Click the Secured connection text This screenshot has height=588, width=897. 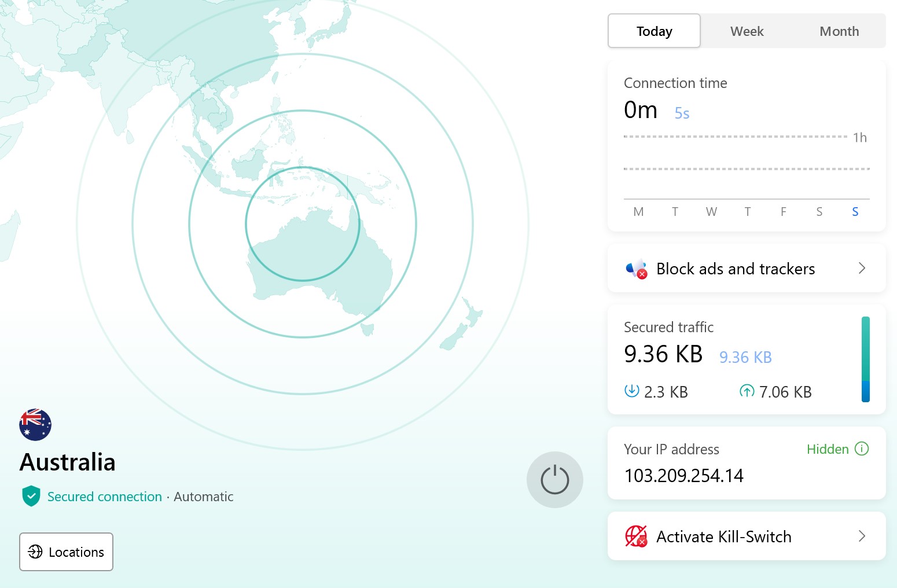pyautogui.click(x=105, y=497)
